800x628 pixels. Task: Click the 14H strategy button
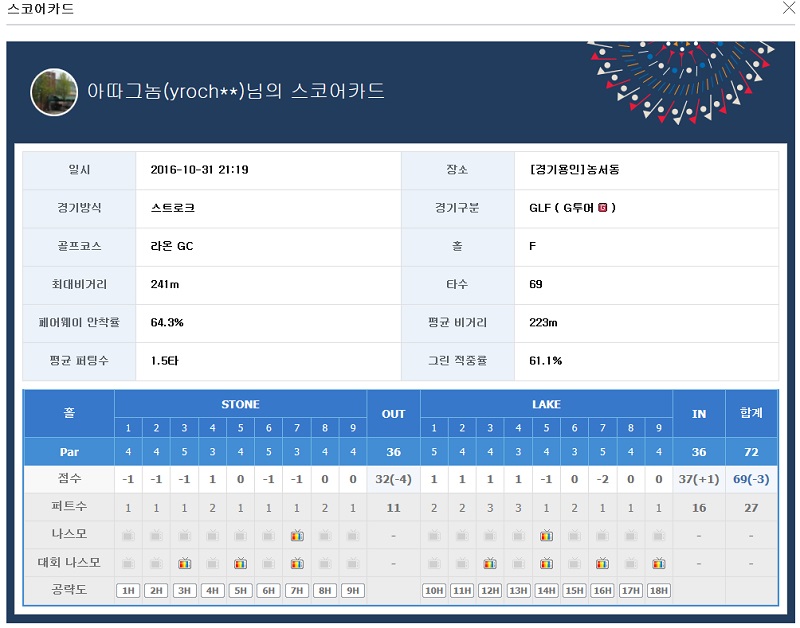point(546,590)
